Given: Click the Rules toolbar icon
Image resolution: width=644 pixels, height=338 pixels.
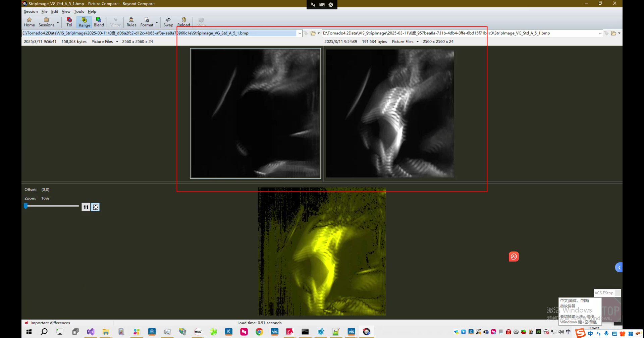Looking at the screenshot, I should coord(131,22).
